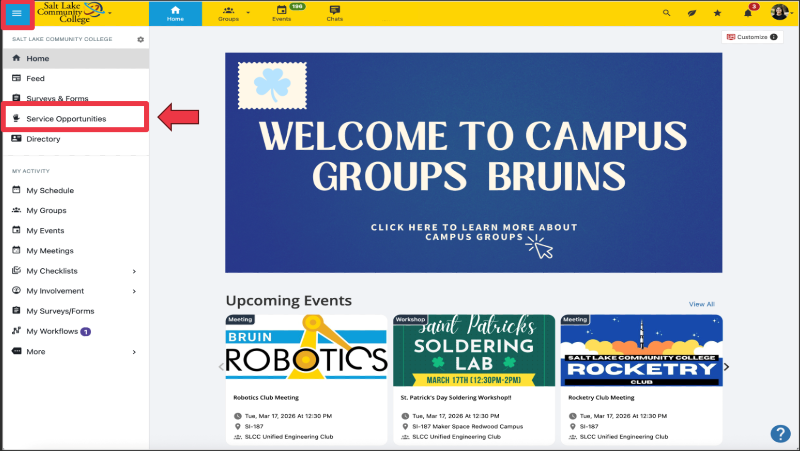Image resolution: width=800 pixels, height=451 pixels.
Task: Click the My Schedule calendar icon
Action: [16, 190]
